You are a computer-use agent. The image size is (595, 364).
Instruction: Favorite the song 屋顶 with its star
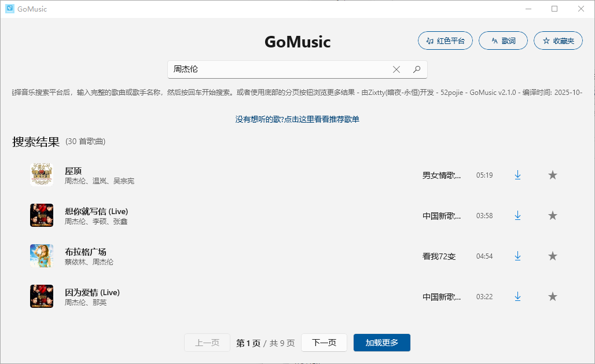tap(553, 174)
